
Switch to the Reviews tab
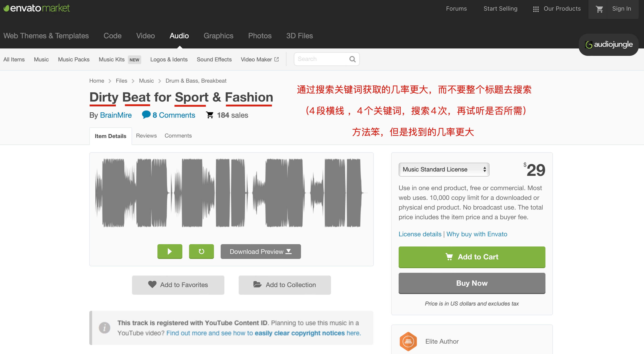click(146, 136)
